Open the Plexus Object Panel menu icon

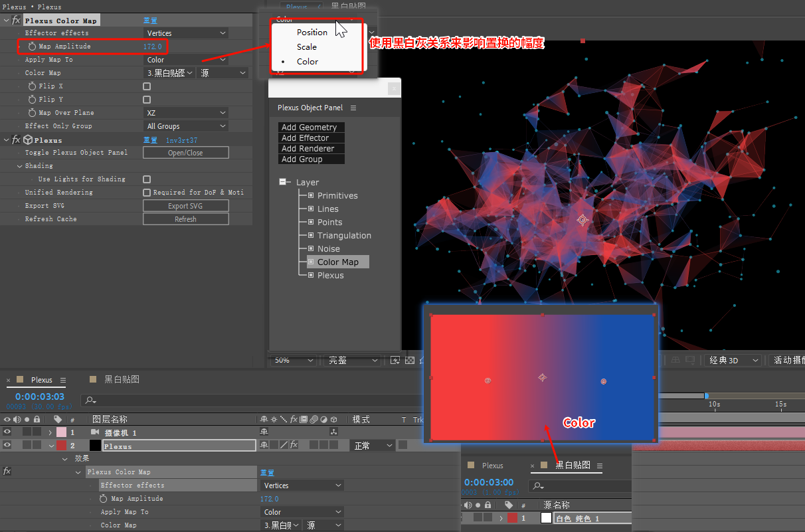(x=353, y=108)
